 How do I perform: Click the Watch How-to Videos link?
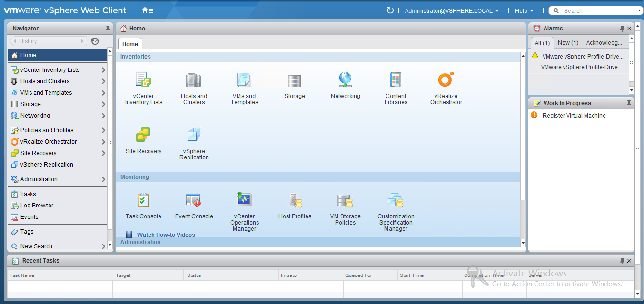tap(166, 235)
